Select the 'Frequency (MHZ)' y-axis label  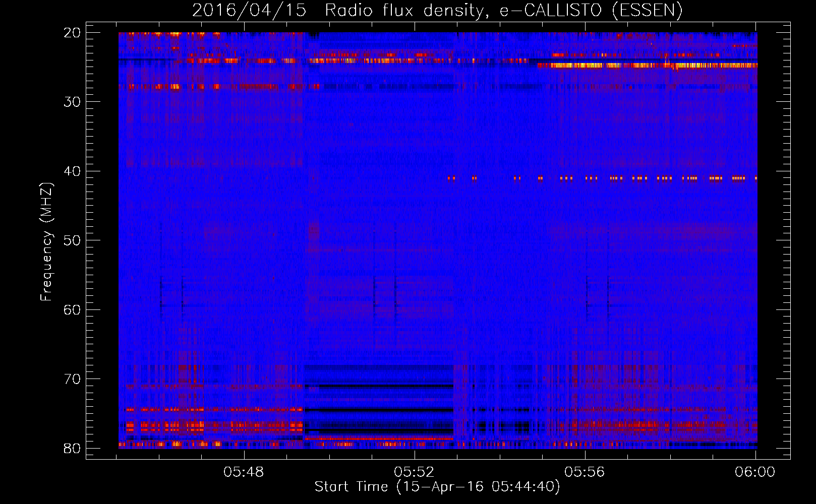(x=46, y=242)
